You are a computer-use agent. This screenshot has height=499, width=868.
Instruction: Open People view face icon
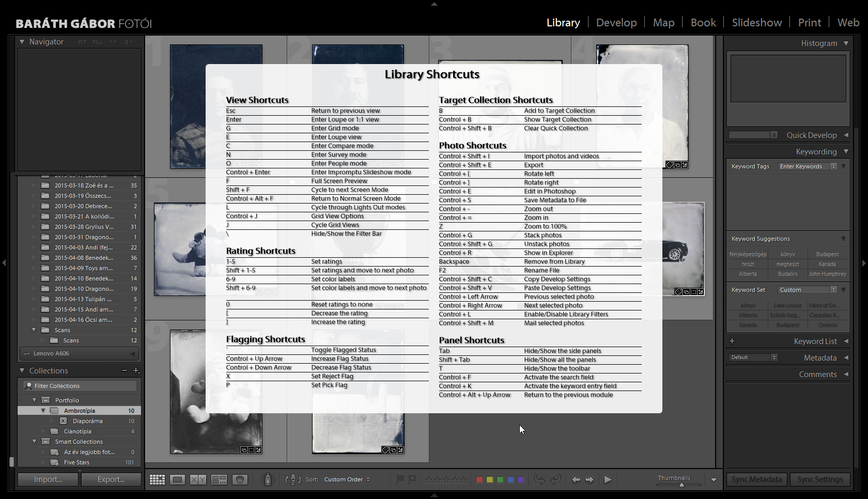click(x=240, y=479)
